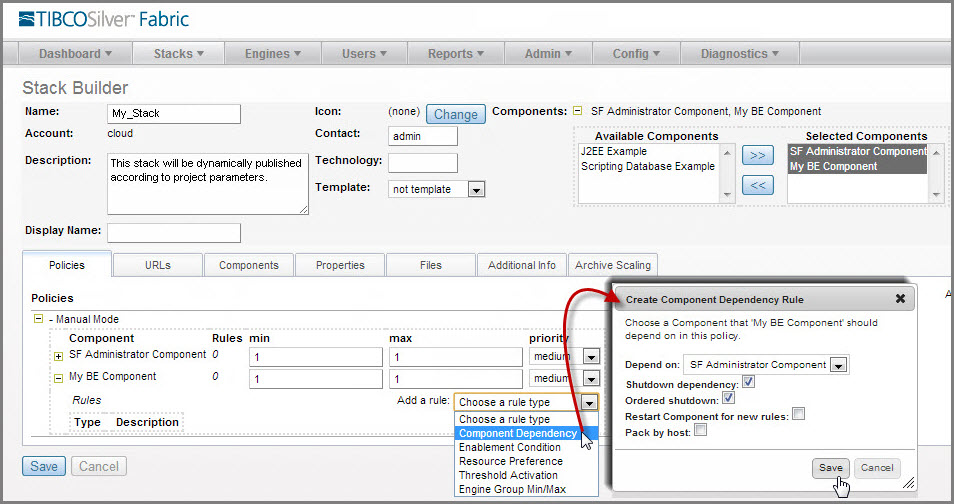
Task: Close the Create Component Dependency Rule dialog
Action: click(x=900, y=299)
